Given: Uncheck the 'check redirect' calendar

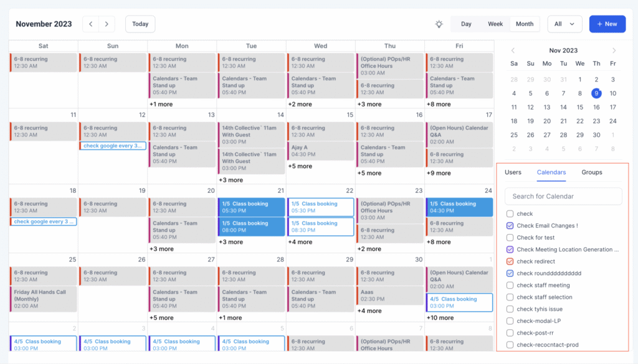Looking at the screenshot, I should pyautogui.click(x=512, y=261).
